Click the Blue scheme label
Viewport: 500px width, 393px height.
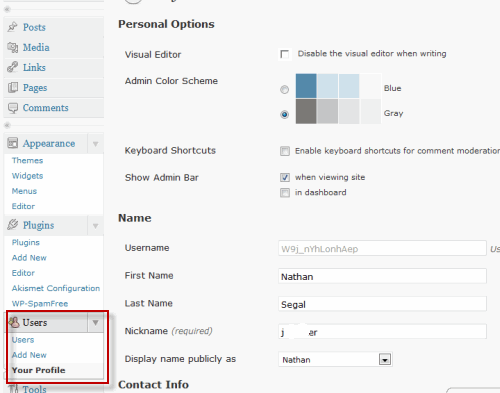click(392, 88)
